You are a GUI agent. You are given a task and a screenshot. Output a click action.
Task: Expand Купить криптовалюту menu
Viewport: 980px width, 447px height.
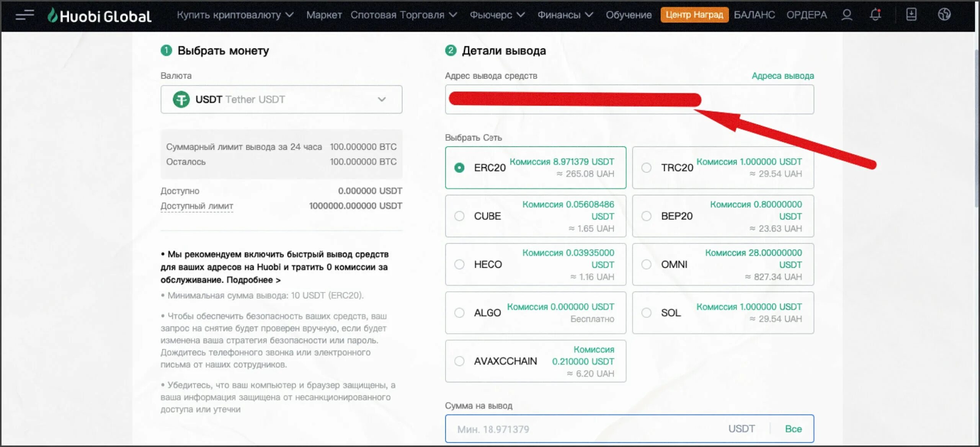[235, 15]
